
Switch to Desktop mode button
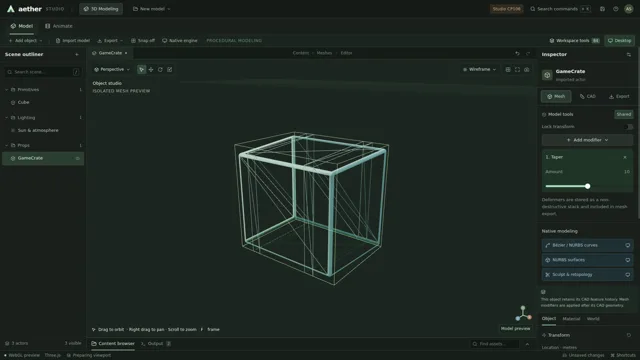(x=619, y=40)
